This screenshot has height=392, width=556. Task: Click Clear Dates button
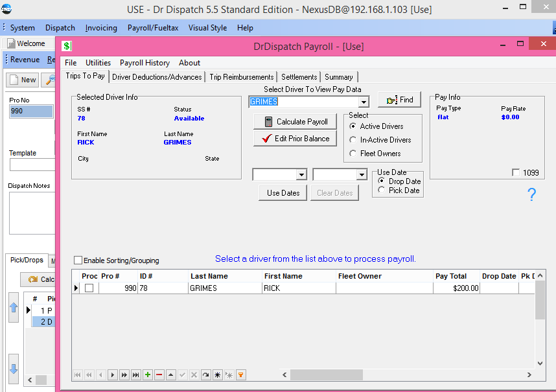pos(335,193)
